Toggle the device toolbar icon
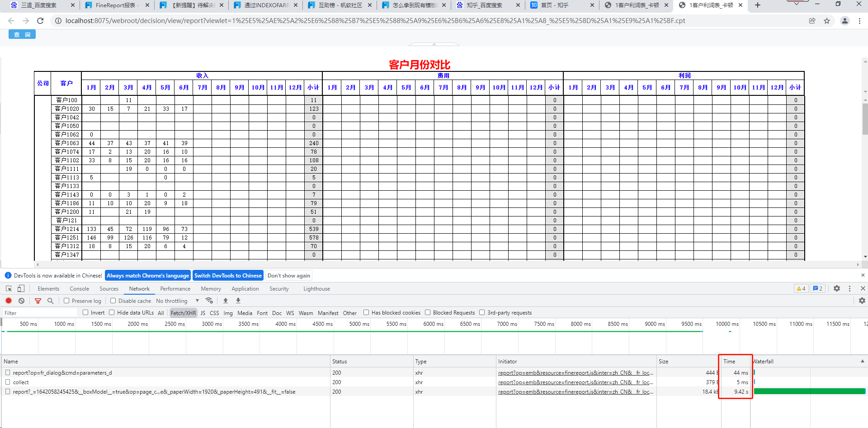The image size is (868, 428). click(21, 288)
